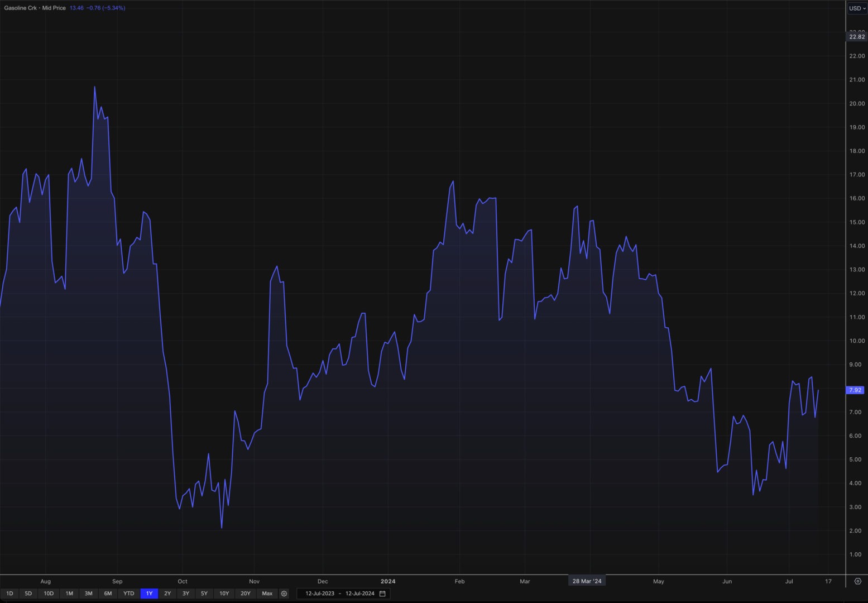Select the 1D time range

[x=9, y=594]
